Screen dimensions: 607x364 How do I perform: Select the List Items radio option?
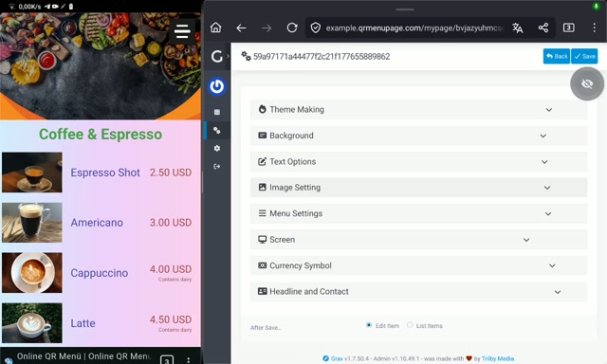point(410,325)
